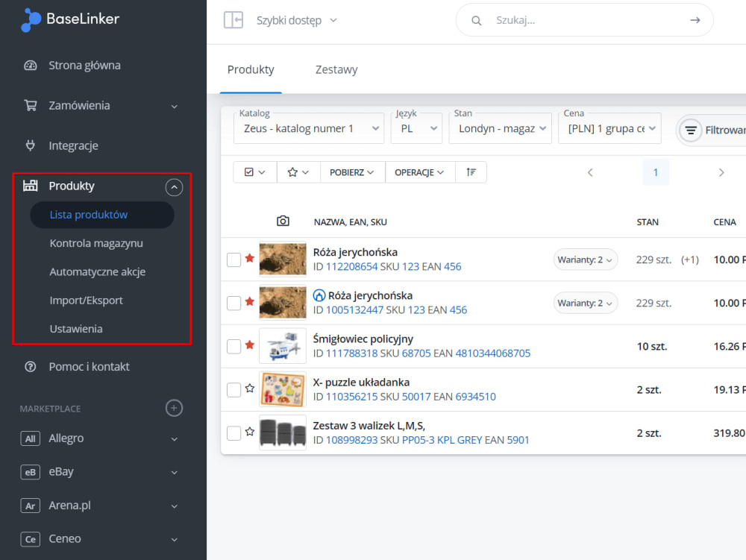Open Automatyczne akcje in the sidebar

[x=98, y=271]
